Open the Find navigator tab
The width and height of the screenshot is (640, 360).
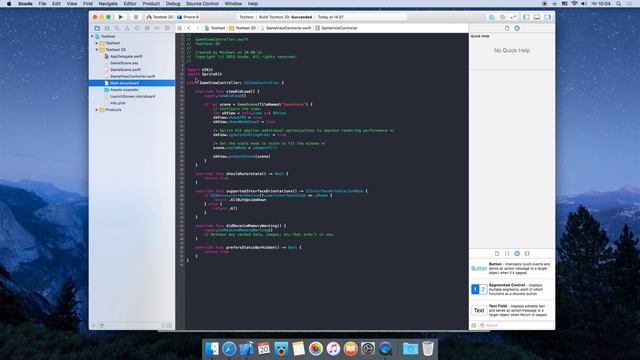tap(117, 28)
